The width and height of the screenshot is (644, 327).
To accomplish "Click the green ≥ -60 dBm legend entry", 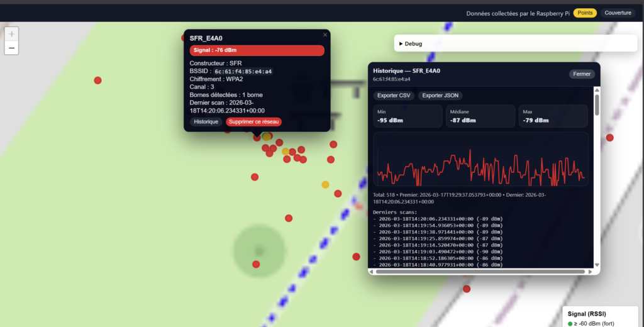I will (591, 324).
